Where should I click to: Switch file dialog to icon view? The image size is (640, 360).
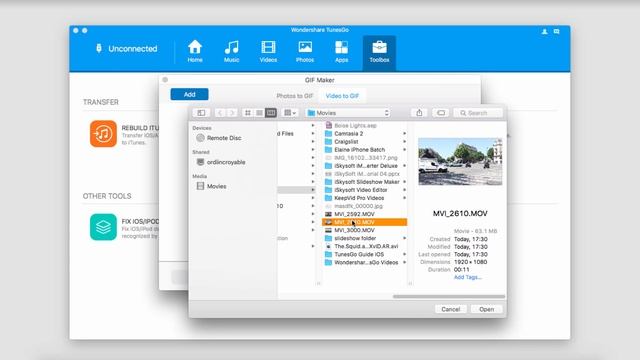(x=248, y=113)
